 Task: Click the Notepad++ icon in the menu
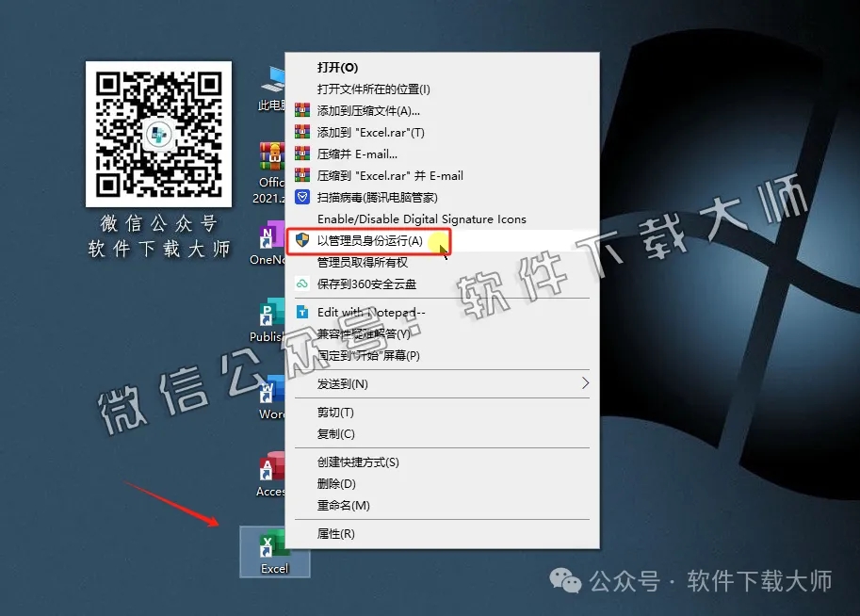coord(301,311)
